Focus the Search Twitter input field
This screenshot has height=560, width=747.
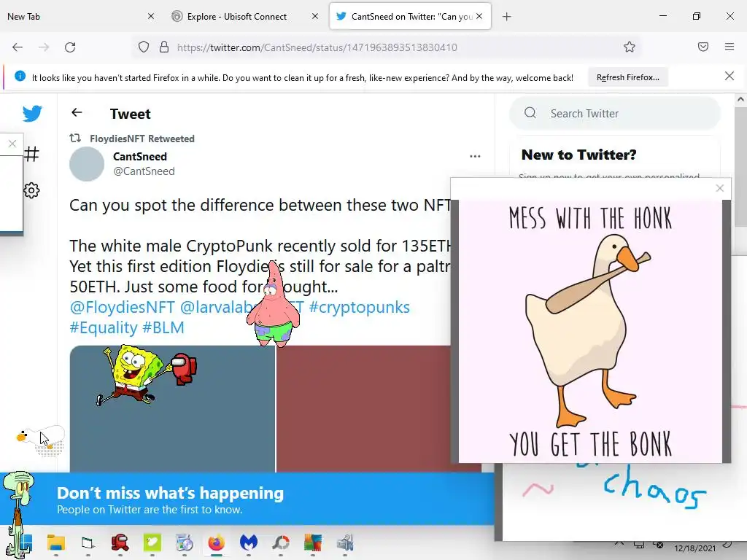coord(614,113)
